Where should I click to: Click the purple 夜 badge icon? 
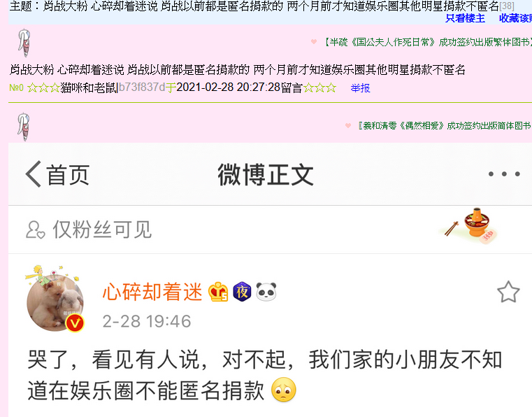click(242, 292)
